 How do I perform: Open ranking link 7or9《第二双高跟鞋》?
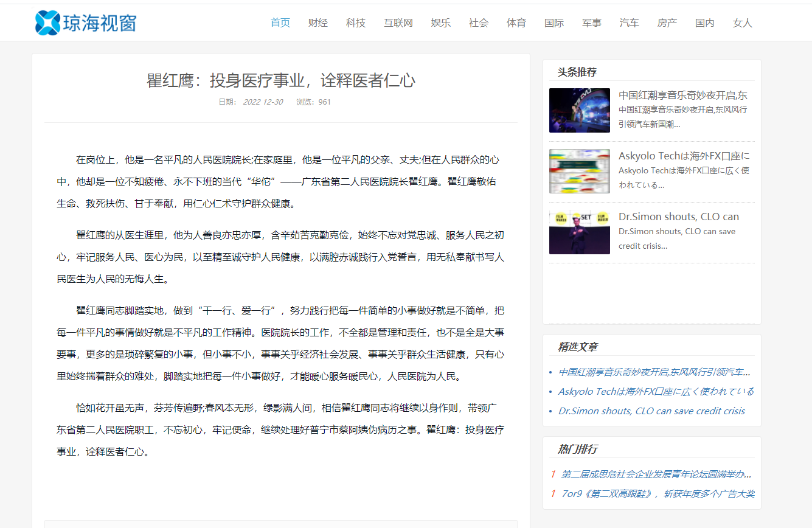[x=658, y=494]
